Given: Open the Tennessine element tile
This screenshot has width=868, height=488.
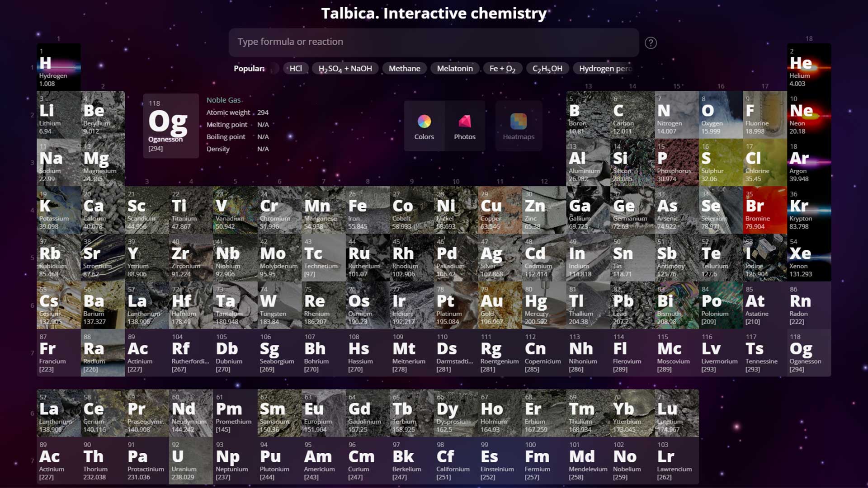Looking at the screenshot, I should coord(765,353).
